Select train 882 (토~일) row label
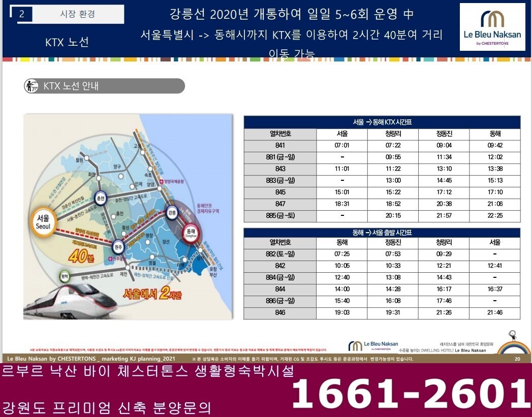The height and width of the screenshot is (417, 532). tap(280, 254)
